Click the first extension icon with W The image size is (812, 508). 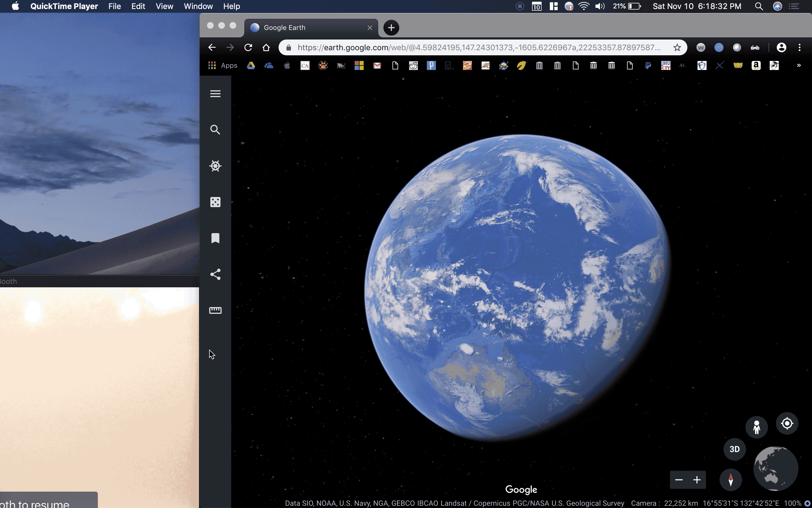(x=701, y=47)
